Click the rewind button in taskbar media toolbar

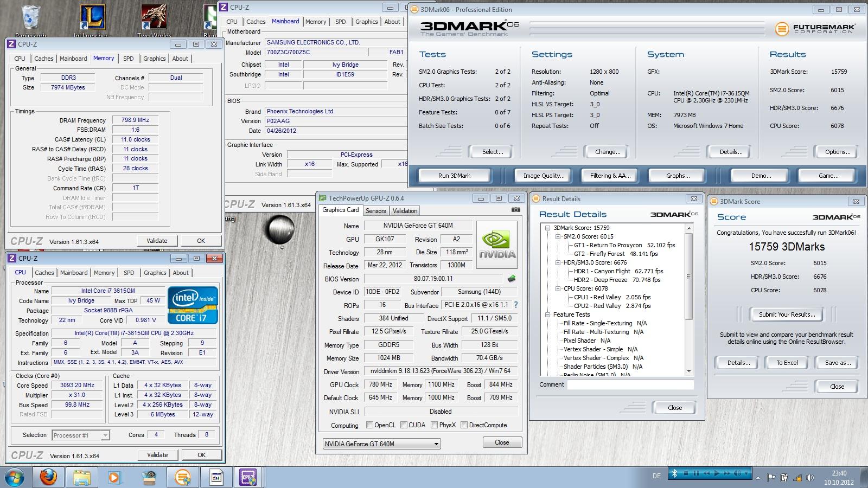(706, 473)
